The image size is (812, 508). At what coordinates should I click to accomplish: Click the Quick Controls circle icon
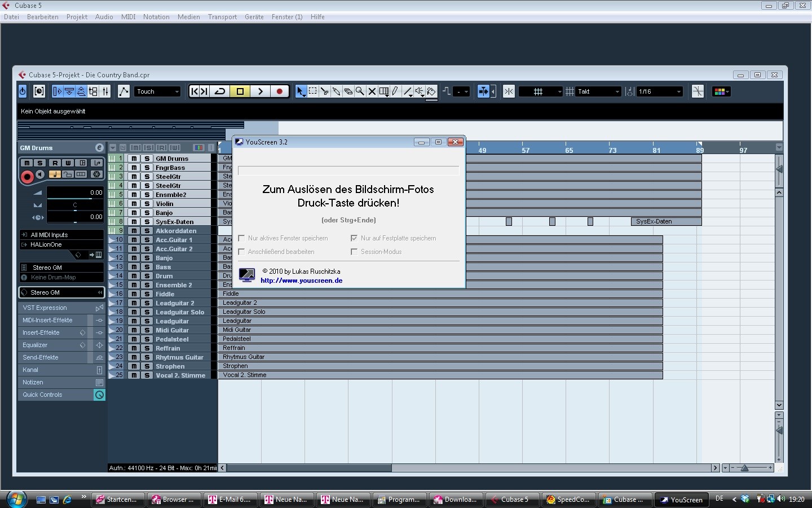(99, 395)
